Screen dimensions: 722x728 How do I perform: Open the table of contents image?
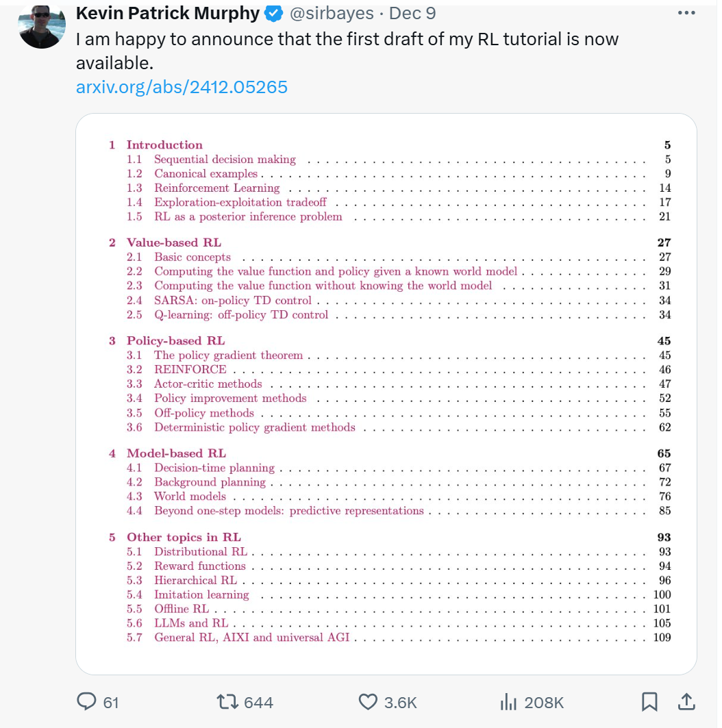point(386,394)
